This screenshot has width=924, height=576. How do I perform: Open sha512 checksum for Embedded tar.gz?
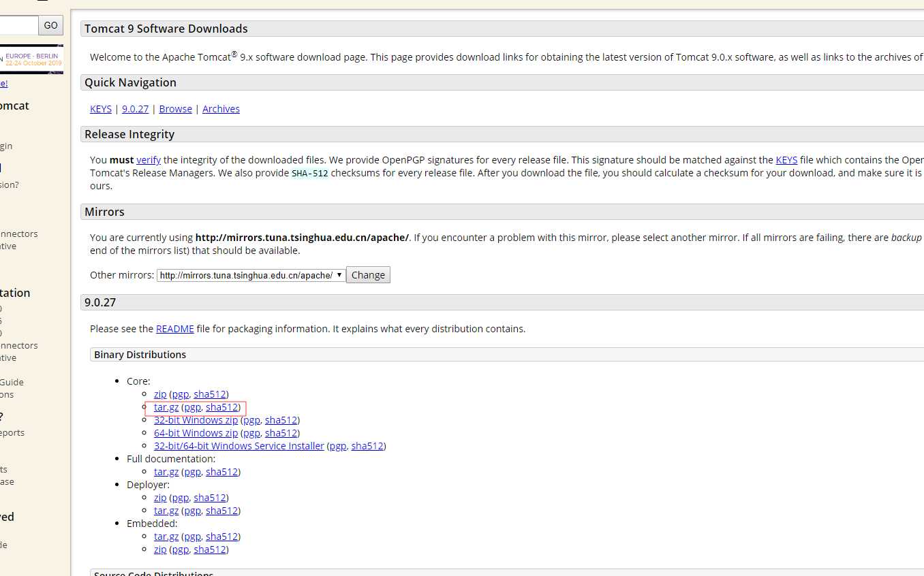click(x=221, y=537)
